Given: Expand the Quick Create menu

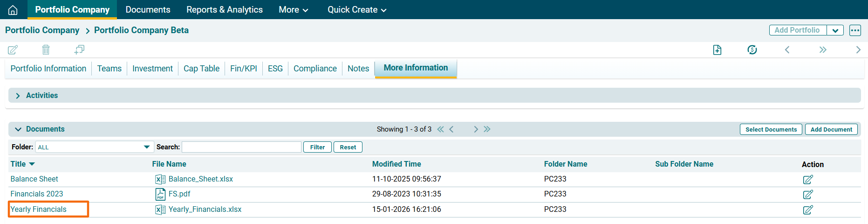Looking at the screenshot, I should click(x=357, y=10).
